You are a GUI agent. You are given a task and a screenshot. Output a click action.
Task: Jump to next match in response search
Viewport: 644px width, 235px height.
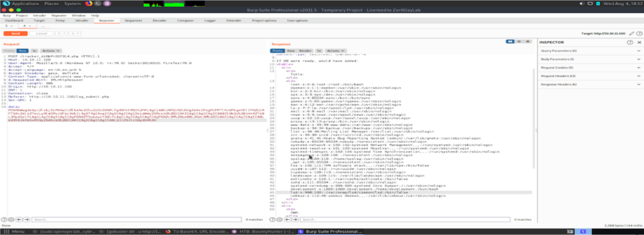(x=294, y=219)
